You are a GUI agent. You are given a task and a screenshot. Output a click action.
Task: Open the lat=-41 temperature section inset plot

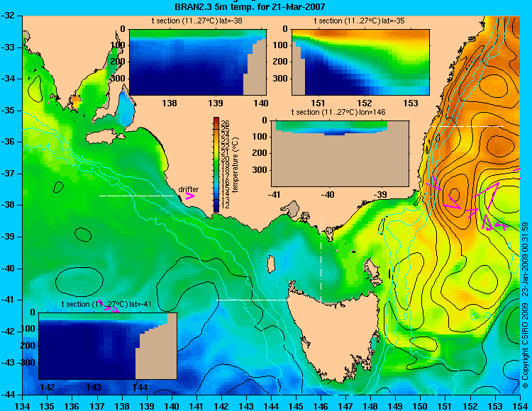tap(108, 346)
